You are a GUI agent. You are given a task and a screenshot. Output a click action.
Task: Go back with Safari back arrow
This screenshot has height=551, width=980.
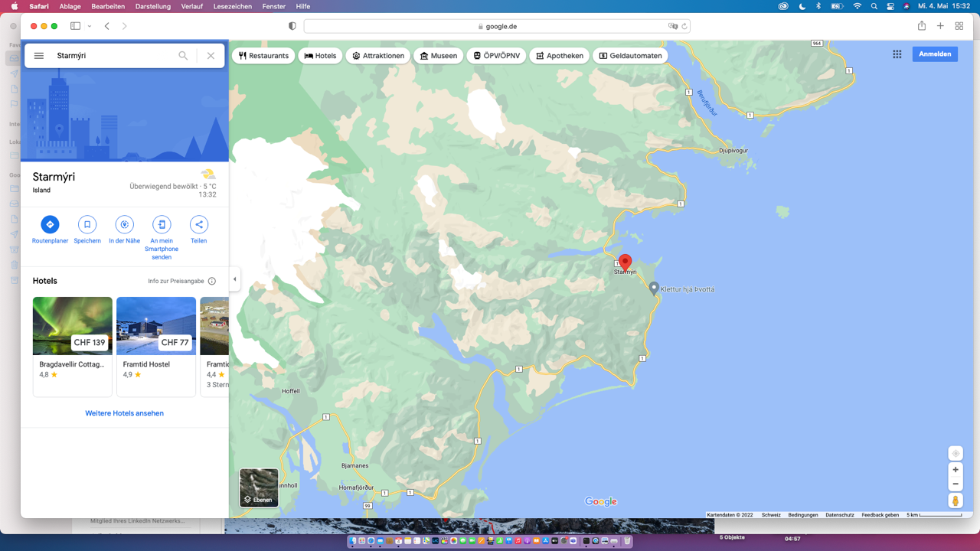[107, 26]
